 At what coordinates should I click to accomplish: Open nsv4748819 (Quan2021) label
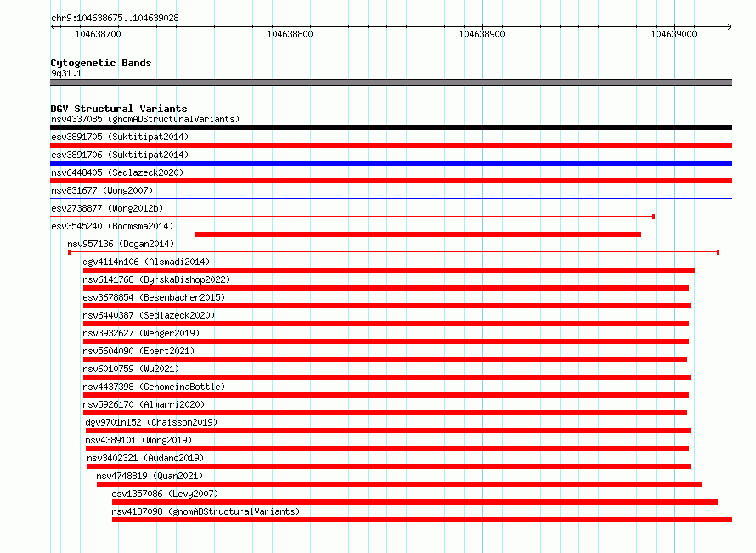coord(150,476)
